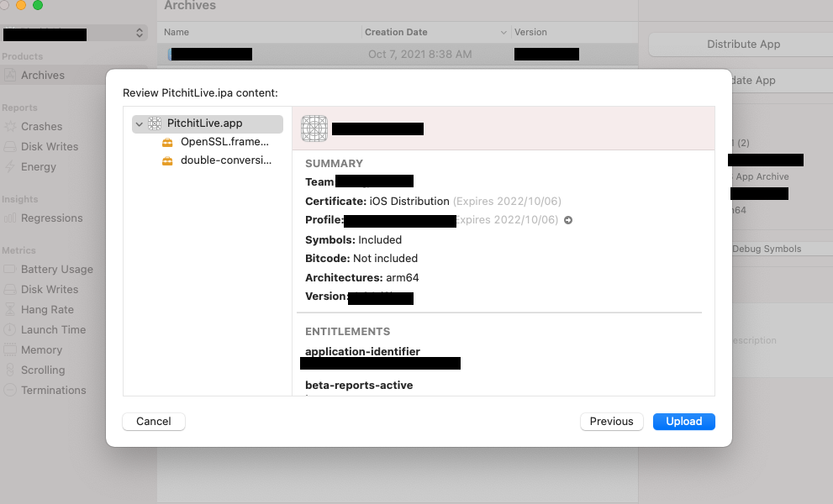
Task: Click the Scrolling icon in sidebar
Action: click(x=10, y=370)
